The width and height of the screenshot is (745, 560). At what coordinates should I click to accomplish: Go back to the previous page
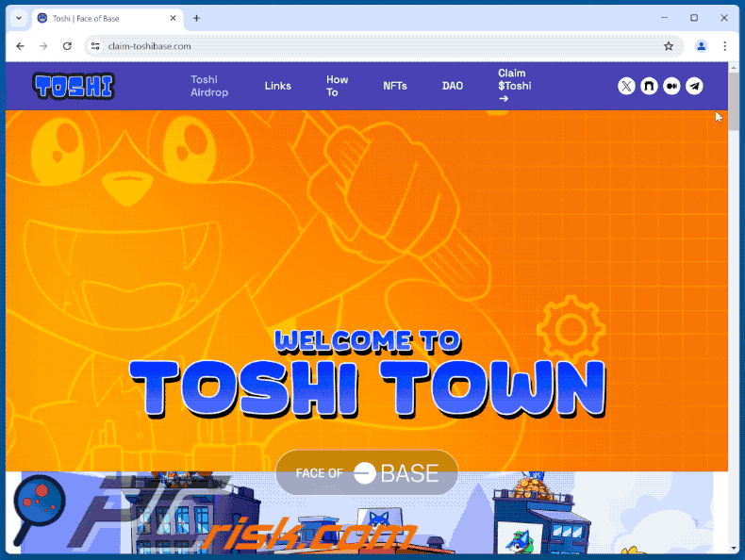click(21, 46)
